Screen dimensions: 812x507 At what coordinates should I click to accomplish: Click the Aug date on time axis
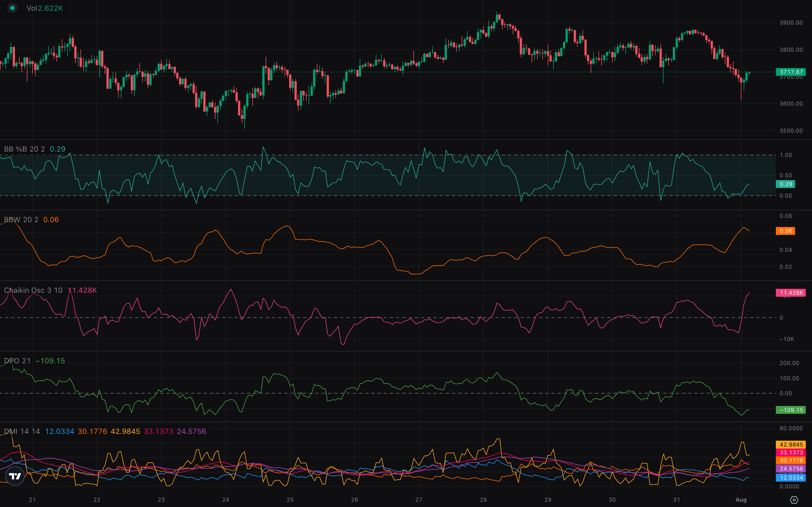coord(741,500)
